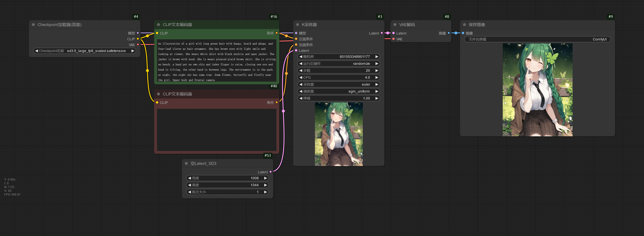Collapse the 保存图像 node with its title dot
644x236 pixels.
click(465, 24)
